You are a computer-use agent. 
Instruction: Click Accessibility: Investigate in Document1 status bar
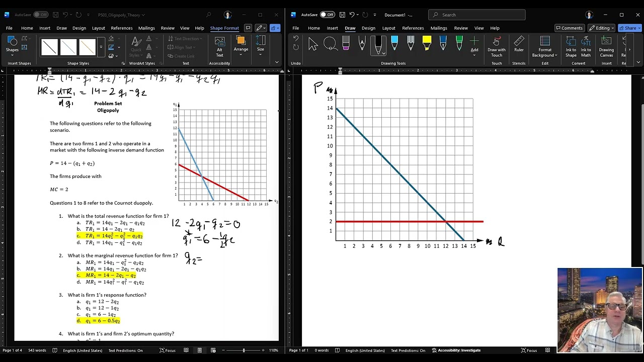[x=456, y=350]
